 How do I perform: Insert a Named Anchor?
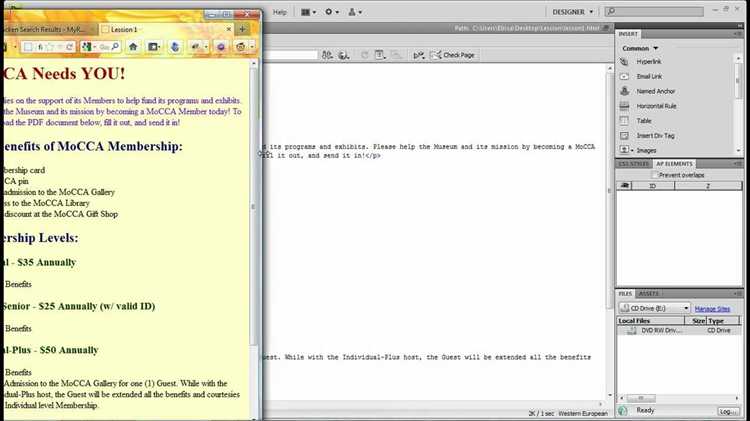(x=626, y=91)
